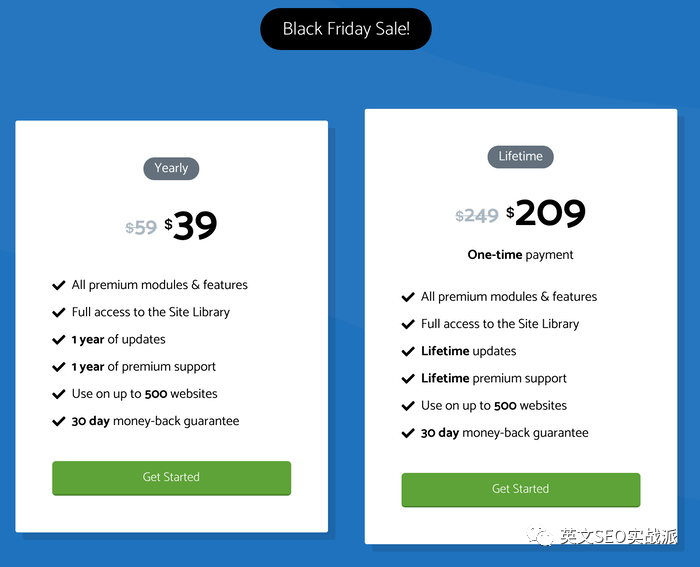Click checkmark beside Yearly '30 day money-back guarantee'
This screenshot has width=700, height=567.
[59, 421]
